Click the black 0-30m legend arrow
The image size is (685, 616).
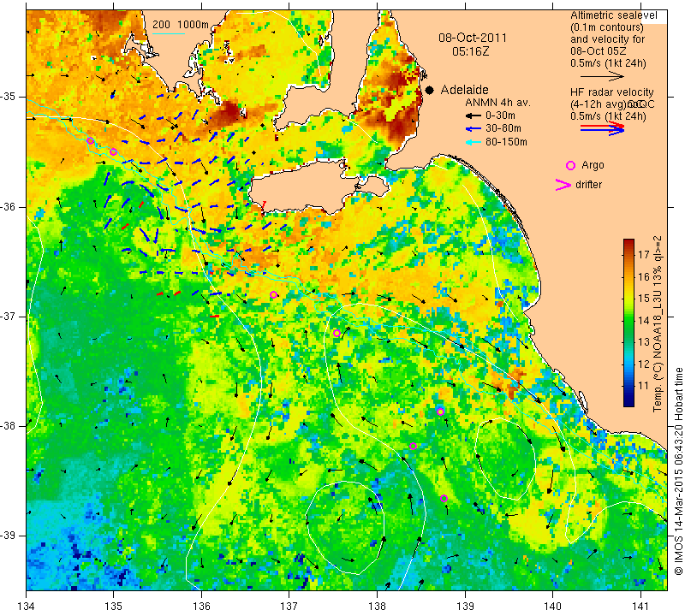473,116
